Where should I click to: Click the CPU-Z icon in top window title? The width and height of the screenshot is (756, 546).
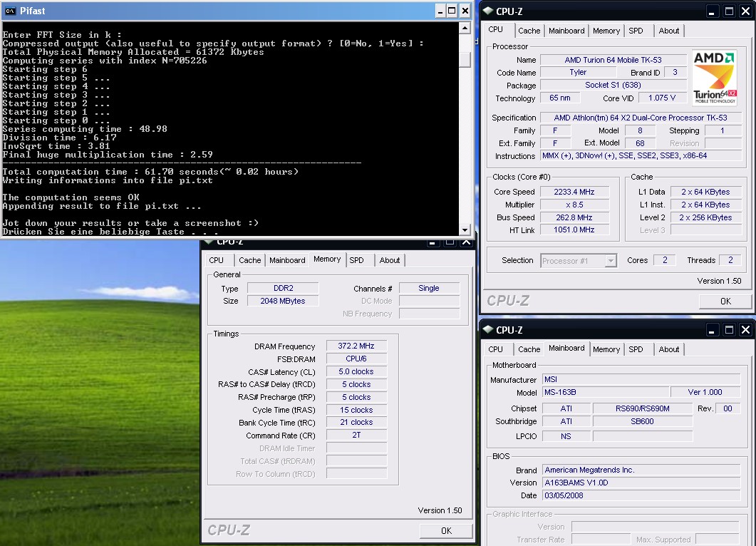488,11
